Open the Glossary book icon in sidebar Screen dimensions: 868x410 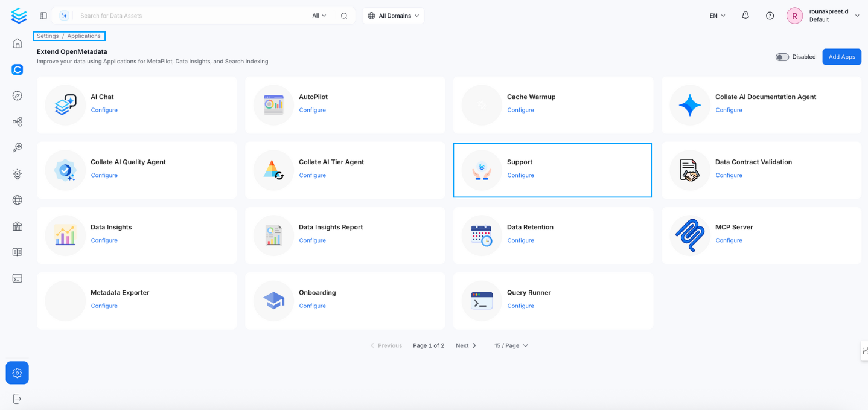(x=17, y=252)
